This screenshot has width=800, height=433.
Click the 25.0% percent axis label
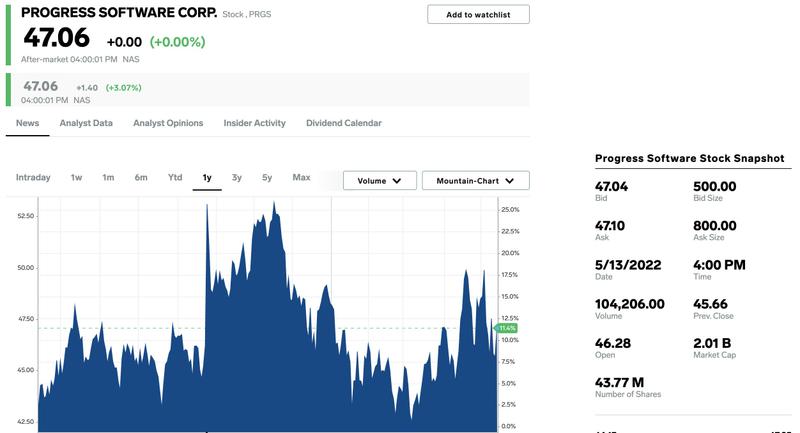(x=510, y=210)
